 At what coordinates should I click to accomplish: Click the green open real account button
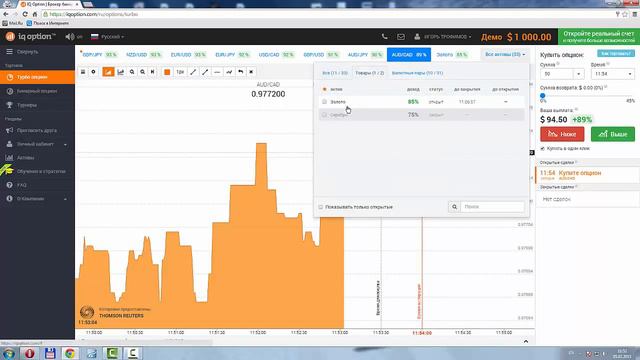[x=599, y=37]
